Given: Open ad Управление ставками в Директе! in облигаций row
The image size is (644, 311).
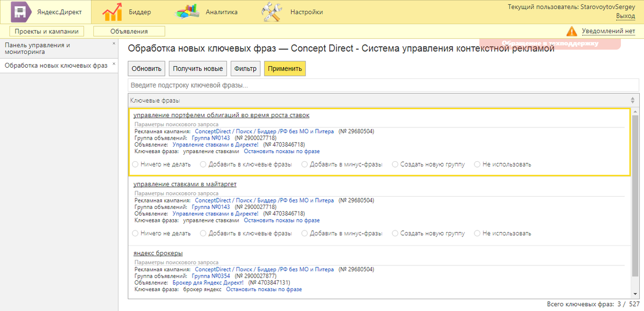Looking at the screenshot, I should point(215,144).
